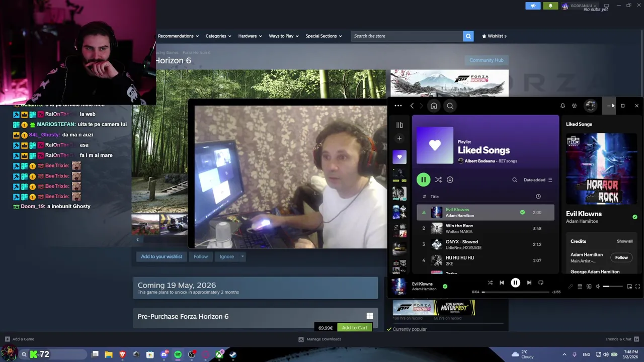Viewport: 644px width, 362px height.
Task: Go to the previous track
Action: pyautogui.click(x=502, y=283)
